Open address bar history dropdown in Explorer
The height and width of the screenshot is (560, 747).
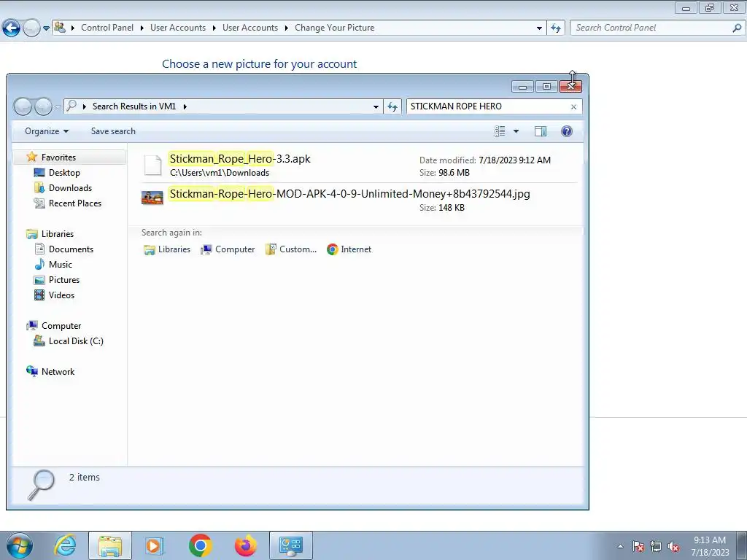(376, 106)
